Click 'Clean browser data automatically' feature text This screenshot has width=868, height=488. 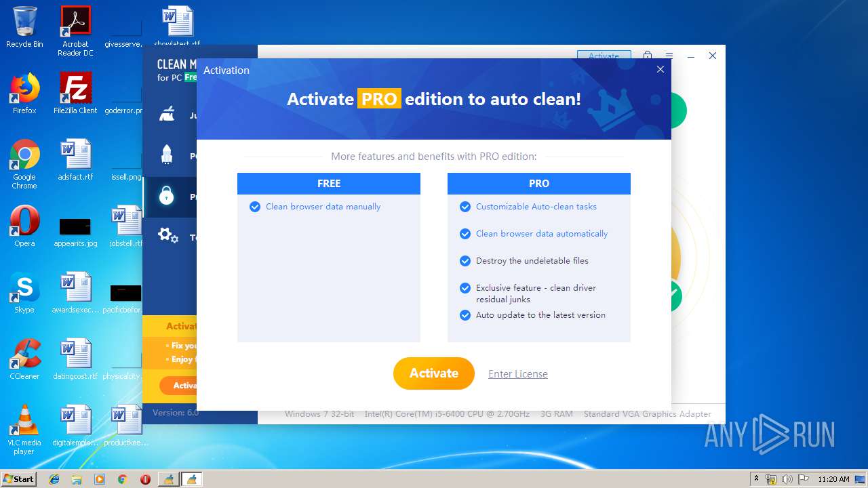tap(542, 234)
